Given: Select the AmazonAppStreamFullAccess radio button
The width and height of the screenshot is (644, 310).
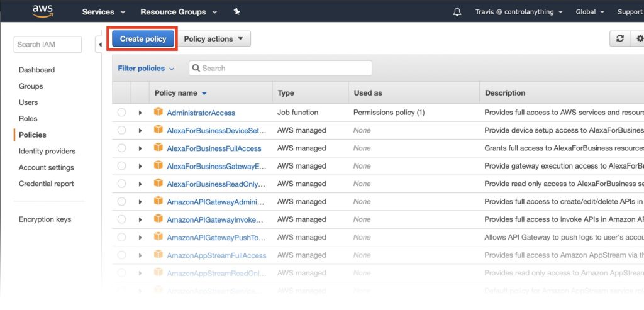Looking at the screenshot, I should click(121, 255).
